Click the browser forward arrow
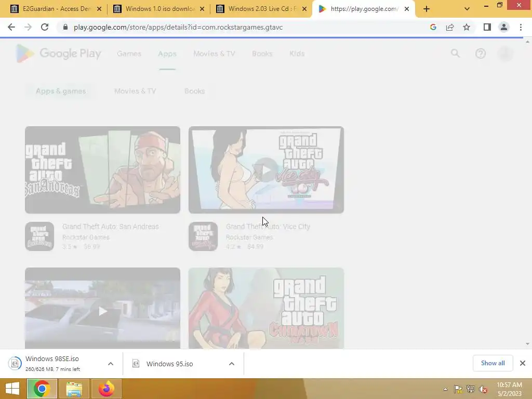Image resolution: width=532 pixels, height=399 pixels. tap(28, 27)
